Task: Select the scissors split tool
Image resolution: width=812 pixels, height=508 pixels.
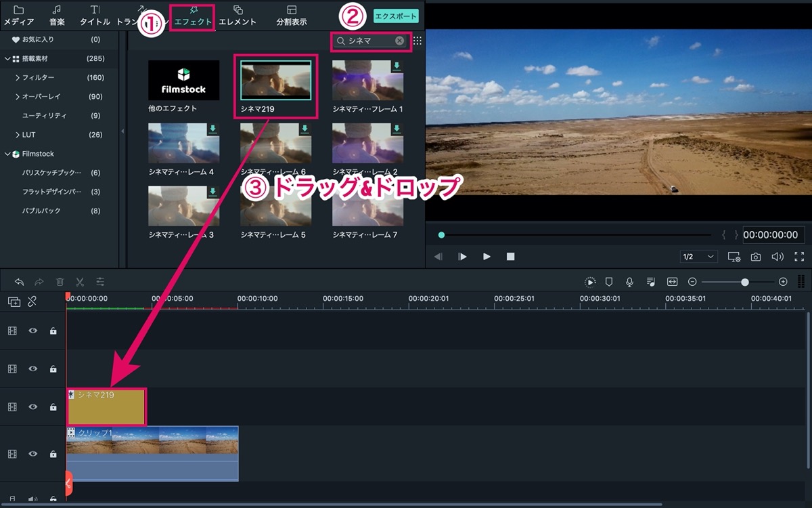Action: click(80, 282)
